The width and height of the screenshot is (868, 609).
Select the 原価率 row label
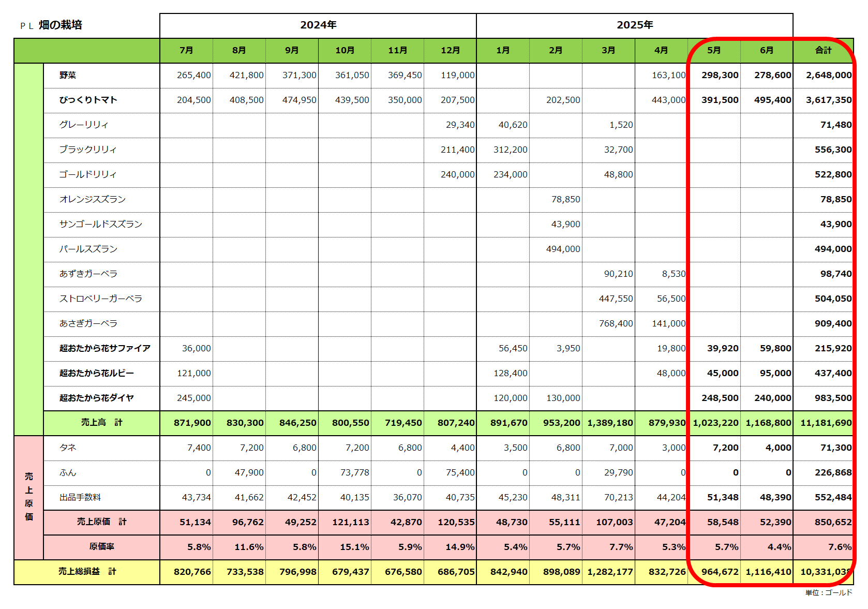point(101,547)
